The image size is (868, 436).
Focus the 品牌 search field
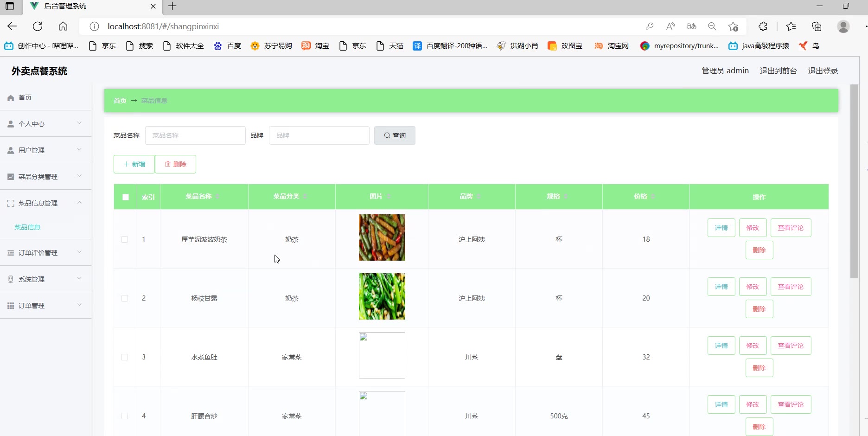(x=319, y=135)
